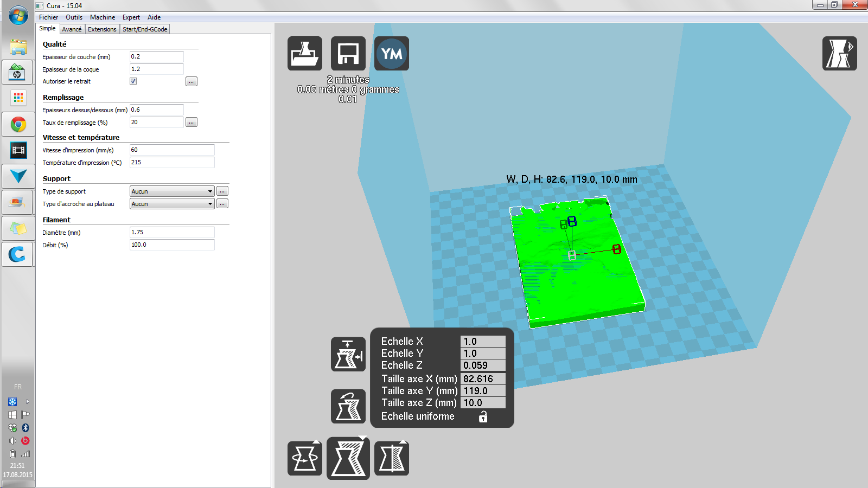Open Google Chrome from the taskbar
This screenshot has width=868, height=488.
click(18, 125)
